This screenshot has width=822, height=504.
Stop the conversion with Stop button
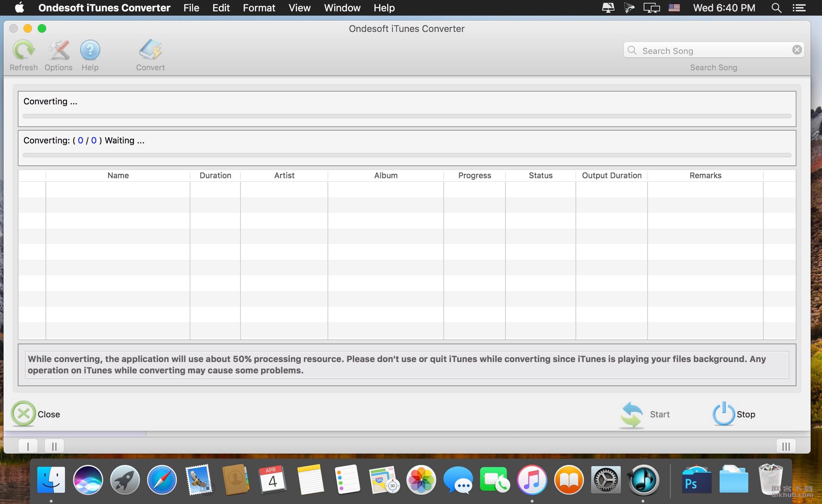coord(734,414)
